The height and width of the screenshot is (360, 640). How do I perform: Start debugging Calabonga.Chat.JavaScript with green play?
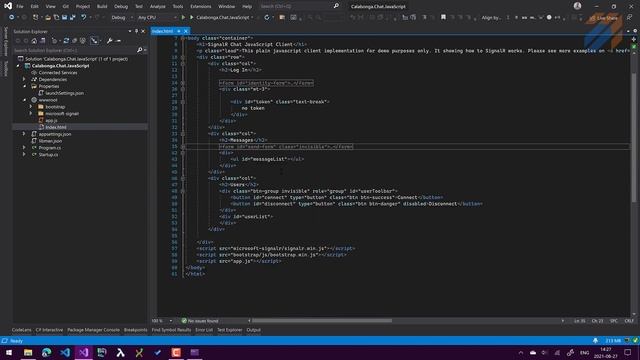[x=191, y=18]
